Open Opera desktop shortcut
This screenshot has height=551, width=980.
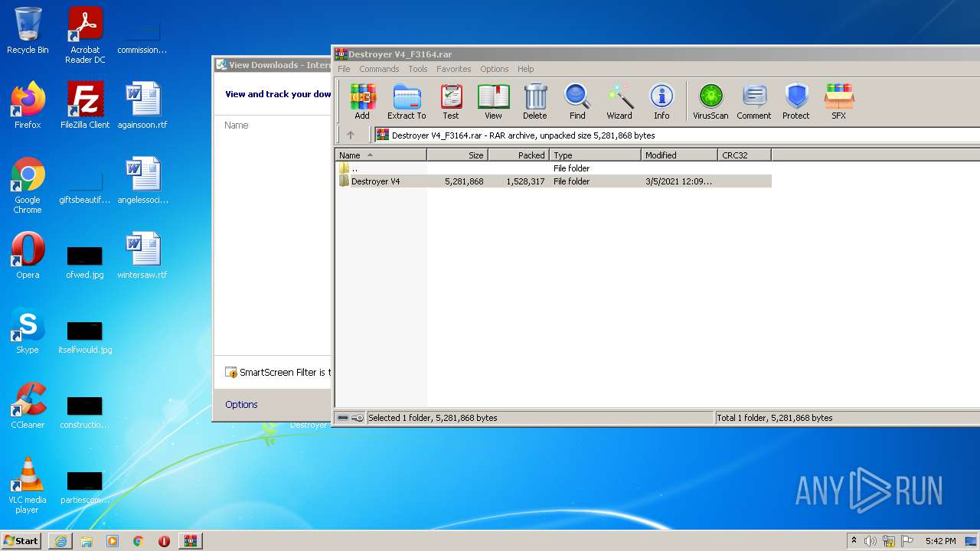click(28, 256)
